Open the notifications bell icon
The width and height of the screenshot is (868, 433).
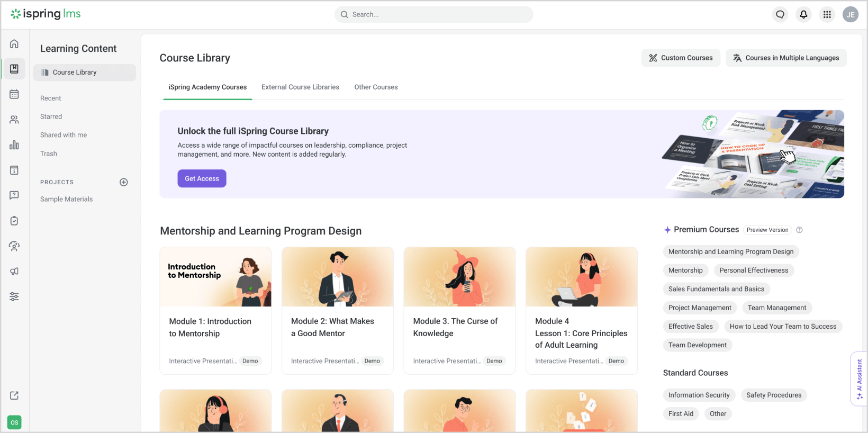pyautogui.click(x=803, y=15)
